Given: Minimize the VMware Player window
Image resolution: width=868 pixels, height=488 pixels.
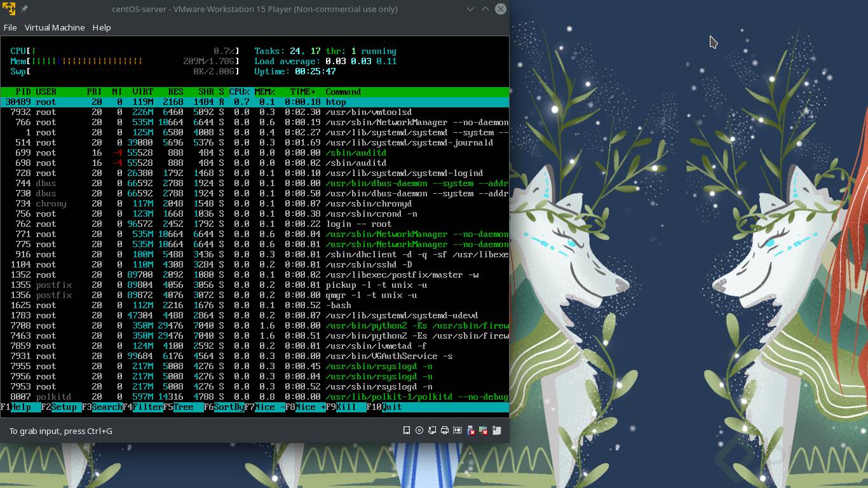Looking at the screenshot, I should click(x=470, y=9).
